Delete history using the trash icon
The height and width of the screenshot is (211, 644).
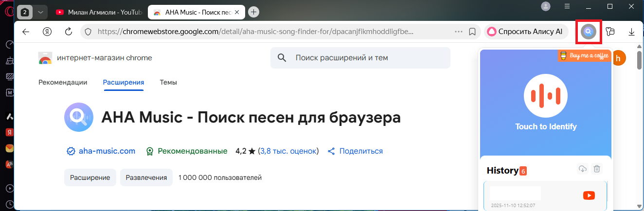tap(597, 169)
